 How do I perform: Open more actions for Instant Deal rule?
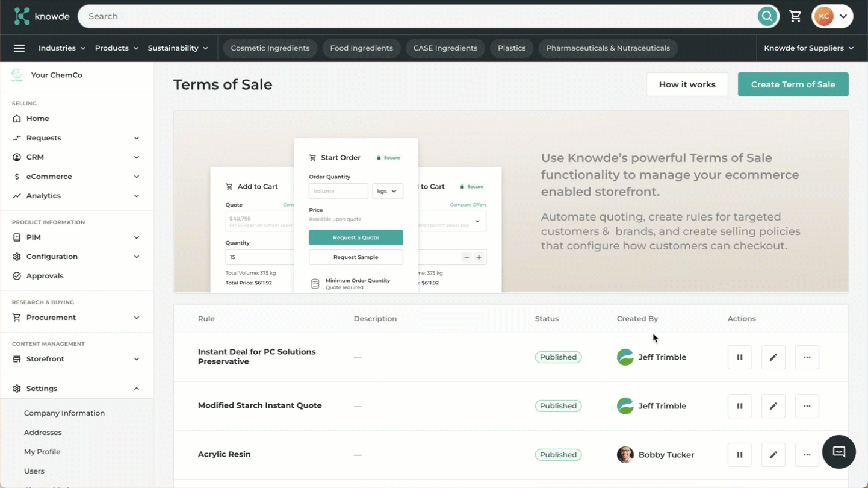pos(807,357)
